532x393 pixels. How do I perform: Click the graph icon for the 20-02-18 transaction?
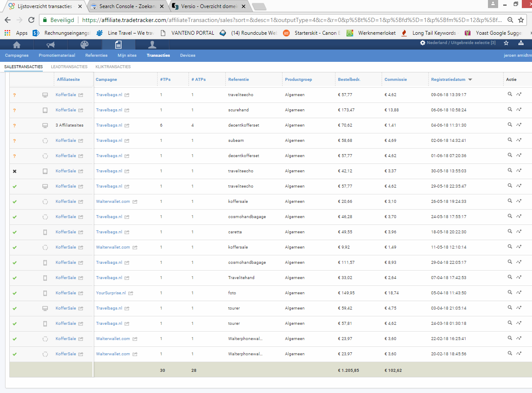coord(519,354)
